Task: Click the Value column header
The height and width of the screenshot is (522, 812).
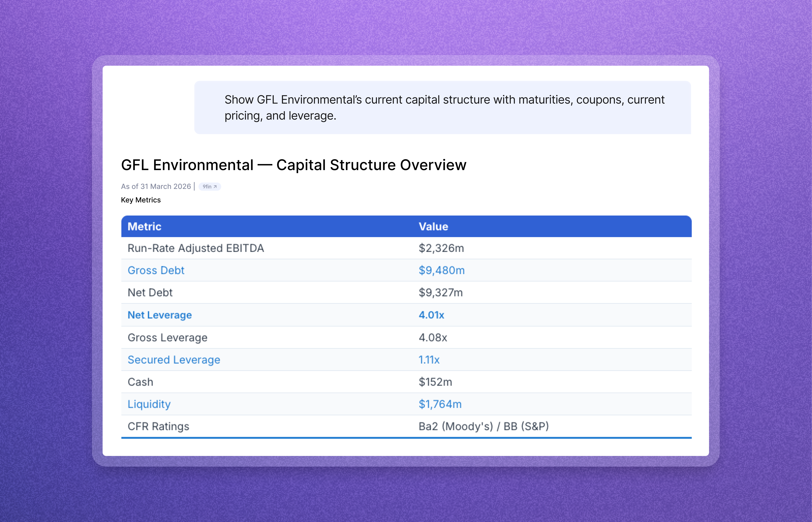Action: pos(434,226)
